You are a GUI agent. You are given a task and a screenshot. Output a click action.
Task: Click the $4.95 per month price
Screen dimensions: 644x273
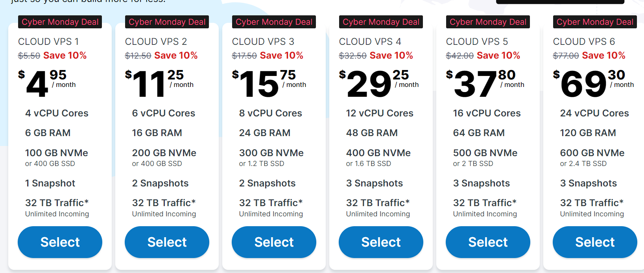click(47, 84)
